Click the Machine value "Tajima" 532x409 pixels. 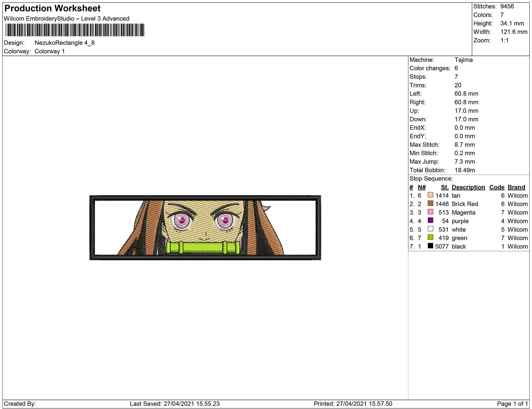(x=464, y=60)
